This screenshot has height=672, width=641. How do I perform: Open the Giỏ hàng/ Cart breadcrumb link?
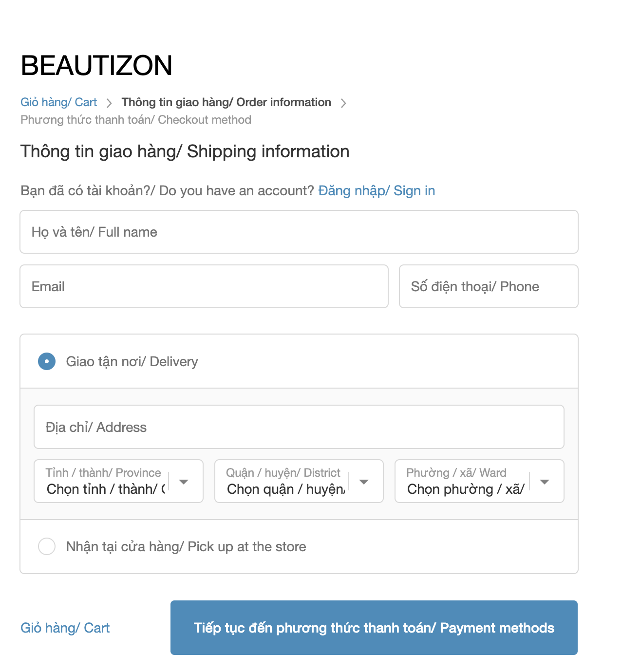tap(58, 102)
